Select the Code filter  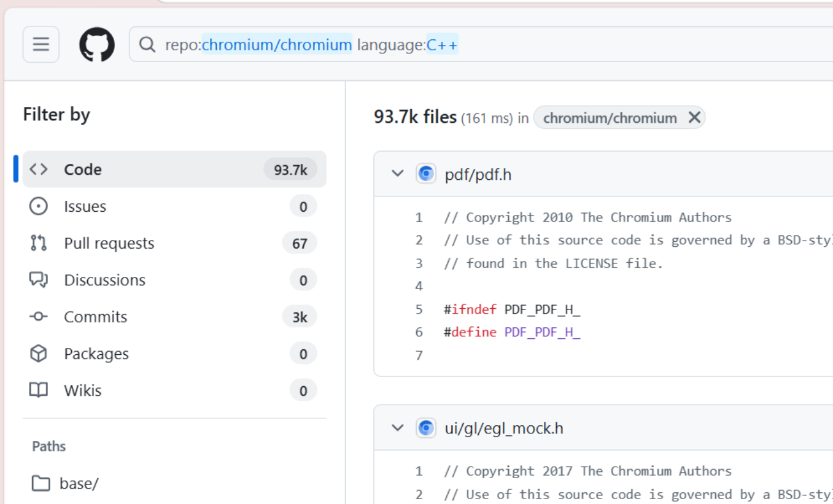click(174, 169)
